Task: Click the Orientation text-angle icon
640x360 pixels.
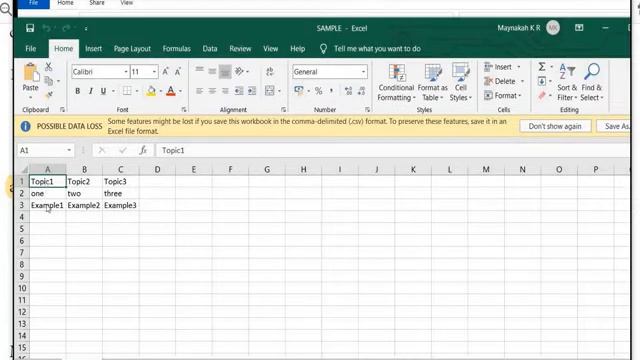Action: tap(240, 71)
